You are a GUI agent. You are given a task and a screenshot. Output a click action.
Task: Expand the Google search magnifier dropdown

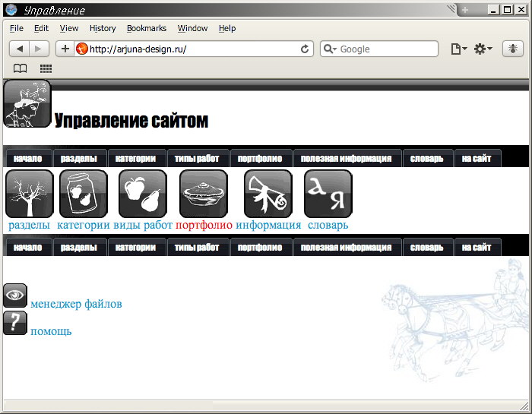click(x=330, y=49)
